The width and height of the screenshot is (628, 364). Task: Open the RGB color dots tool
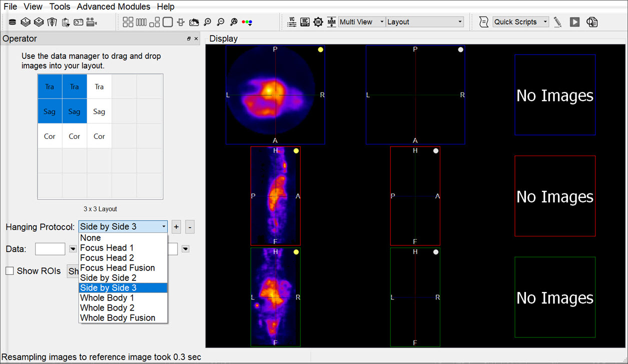247,22
